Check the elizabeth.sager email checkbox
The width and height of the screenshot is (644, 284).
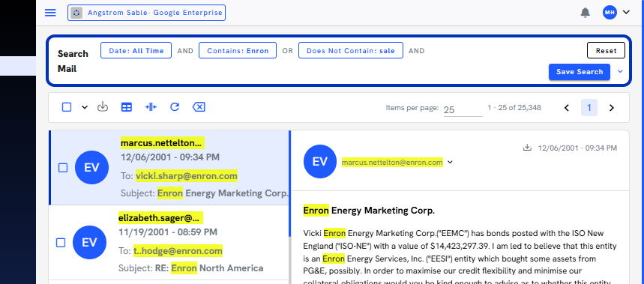click(x=61, y=243)
